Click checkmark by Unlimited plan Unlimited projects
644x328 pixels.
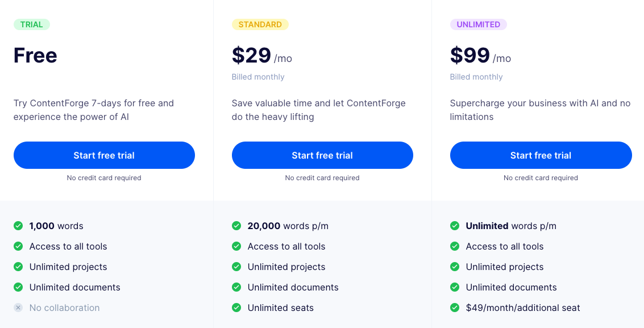click(x=455, y=267)
